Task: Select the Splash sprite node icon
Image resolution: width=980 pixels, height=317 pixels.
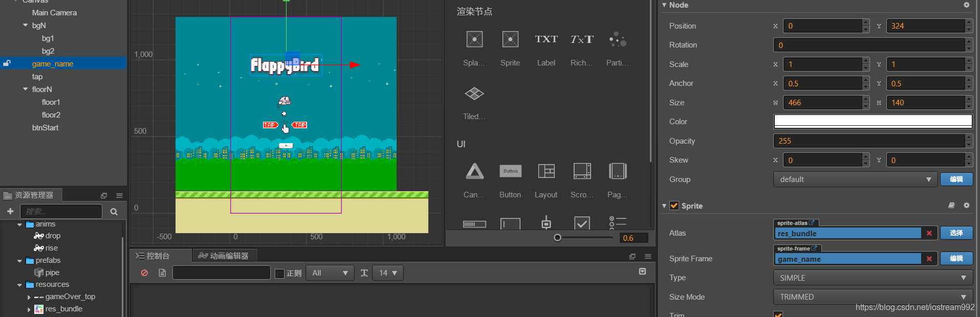Action: (x=474, y=39)
